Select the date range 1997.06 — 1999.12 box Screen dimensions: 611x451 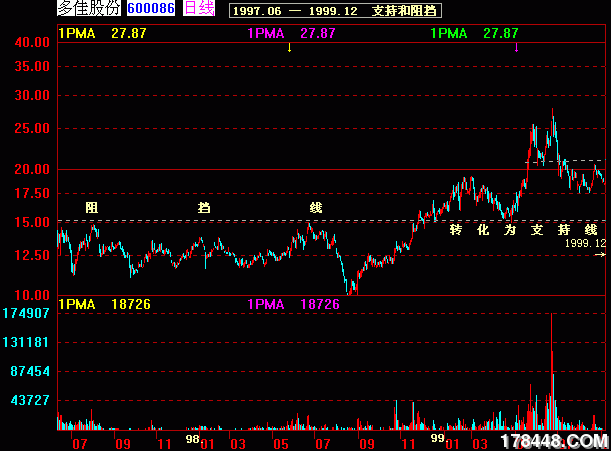tap(334, 10)
